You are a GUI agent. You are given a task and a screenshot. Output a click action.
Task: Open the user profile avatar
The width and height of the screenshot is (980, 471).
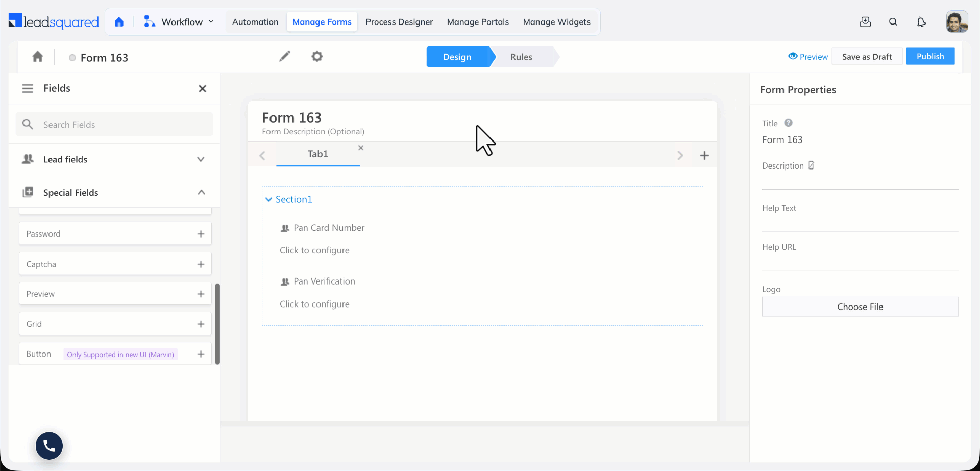(957, 22)
